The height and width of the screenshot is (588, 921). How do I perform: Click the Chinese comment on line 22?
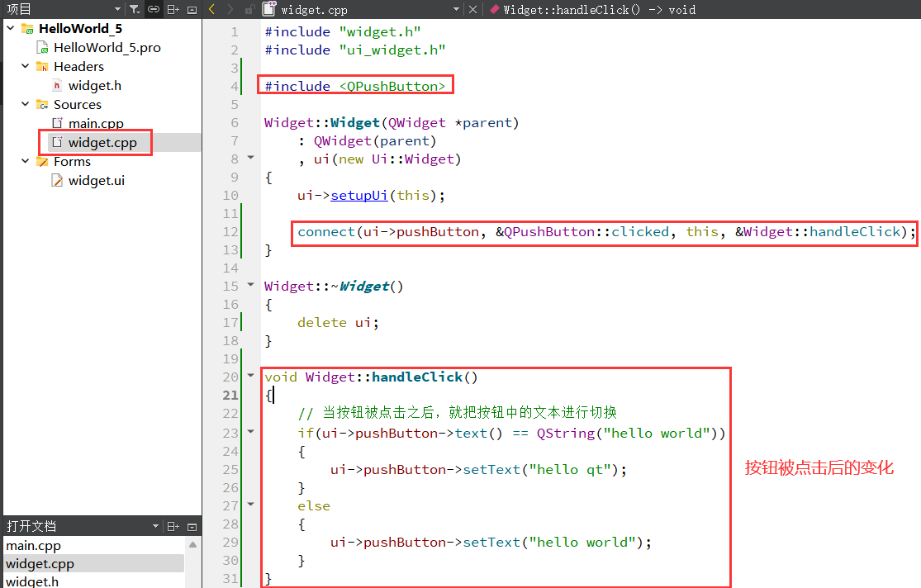(457, 412)
